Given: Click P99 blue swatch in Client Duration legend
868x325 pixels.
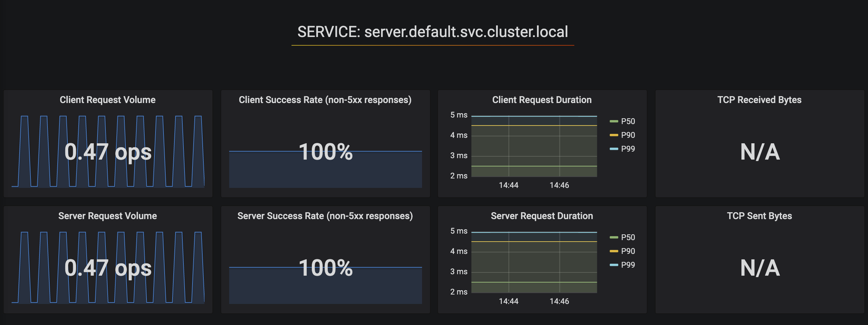Looking at the screenshot, I should click(614, 149).
